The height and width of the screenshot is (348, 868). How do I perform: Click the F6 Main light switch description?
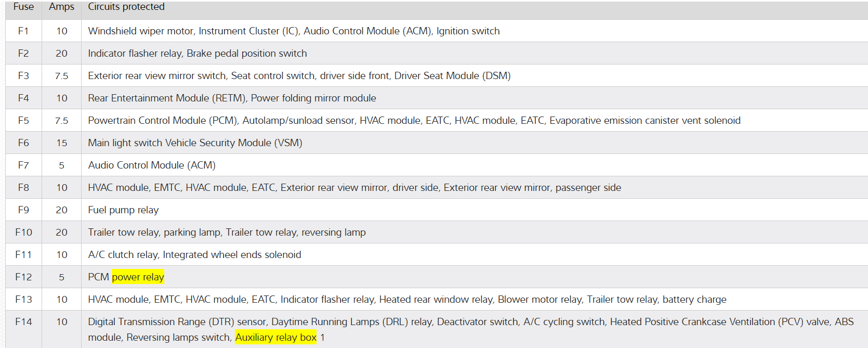pos(195,143)
